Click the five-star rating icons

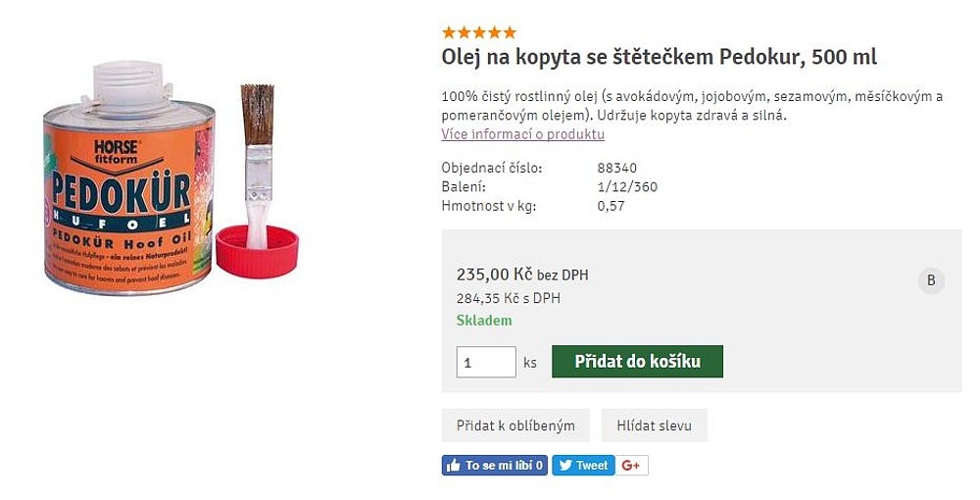coord(478,32)
